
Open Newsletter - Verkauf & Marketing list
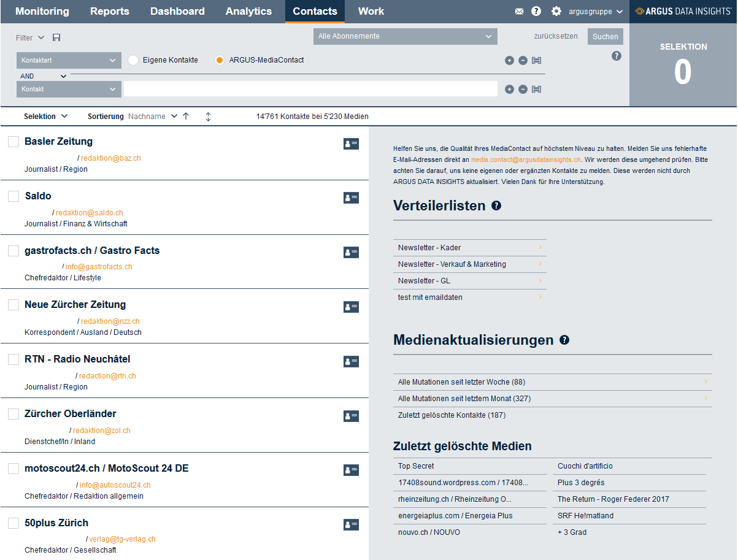470,264
